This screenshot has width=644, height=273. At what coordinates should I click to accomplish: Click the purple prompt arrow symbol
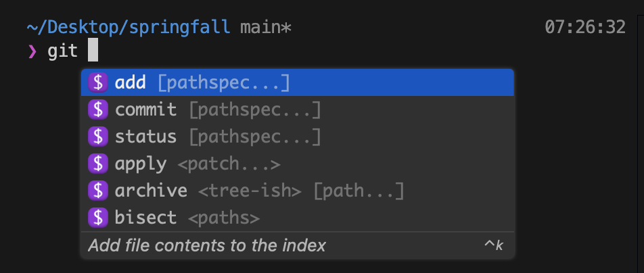(x=32, y=51)
